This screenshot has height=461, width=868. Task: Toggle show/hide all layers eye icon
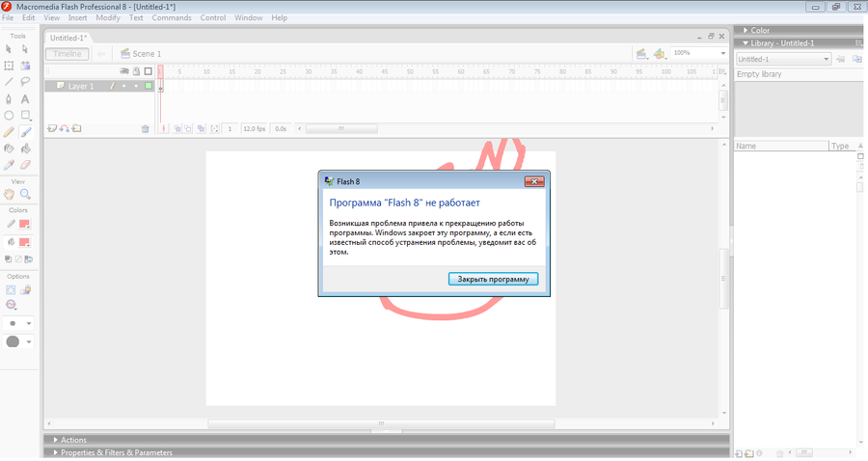coord(124,71)
